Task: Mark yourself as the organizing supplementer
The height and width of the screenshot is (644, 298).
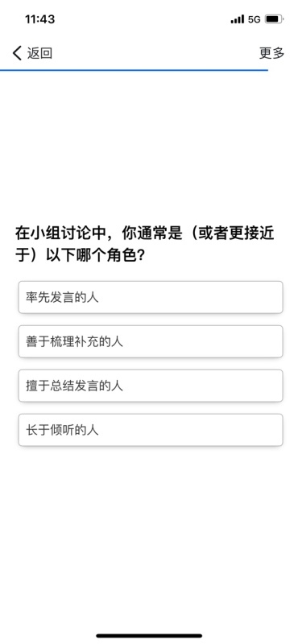Action: pyautogui.click(x=151, y=341)
